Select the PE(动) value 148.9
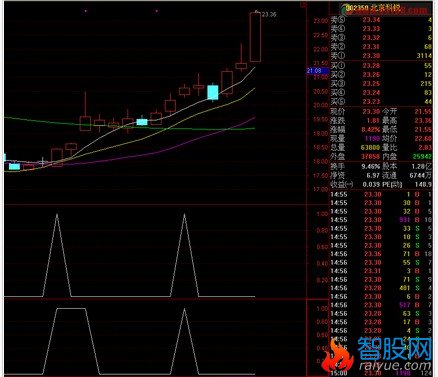Screen dimensions: 438x377 [x=424, y=184]
